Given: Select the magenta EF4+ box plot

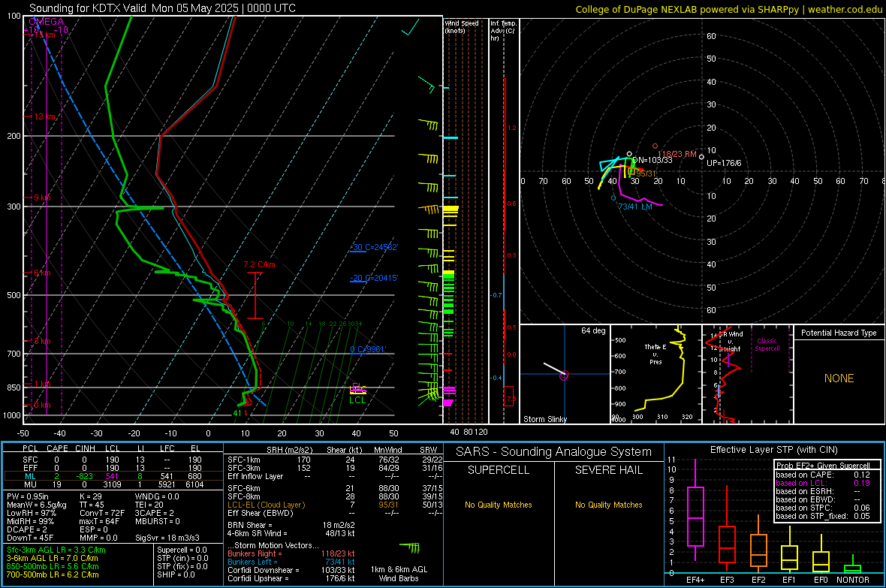Looking at the screenshot, I should coord(695,516).
